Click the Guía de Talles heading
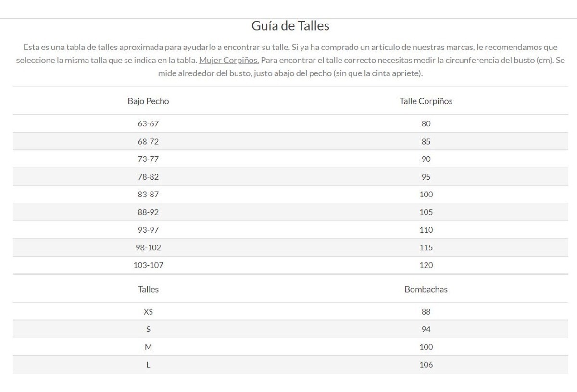This screenshot has height=392, width=577. [290, 26]
